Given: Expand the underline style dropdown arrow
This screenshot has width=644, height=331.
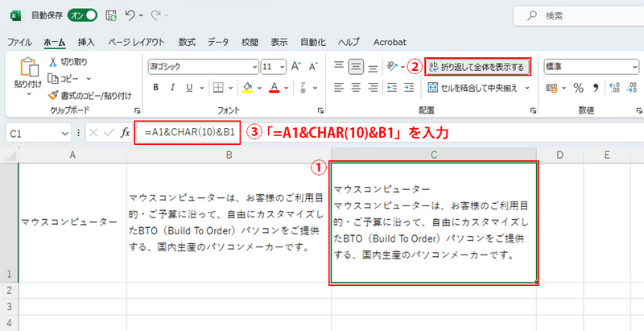Looking at the screenshot, I should click(x=202, y=88).
